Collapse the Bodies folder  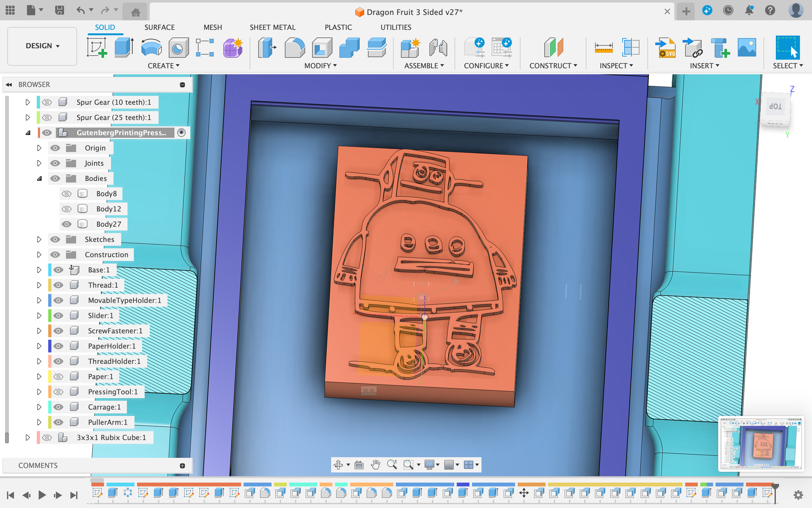pyautogui.click(x=39, y=179)
